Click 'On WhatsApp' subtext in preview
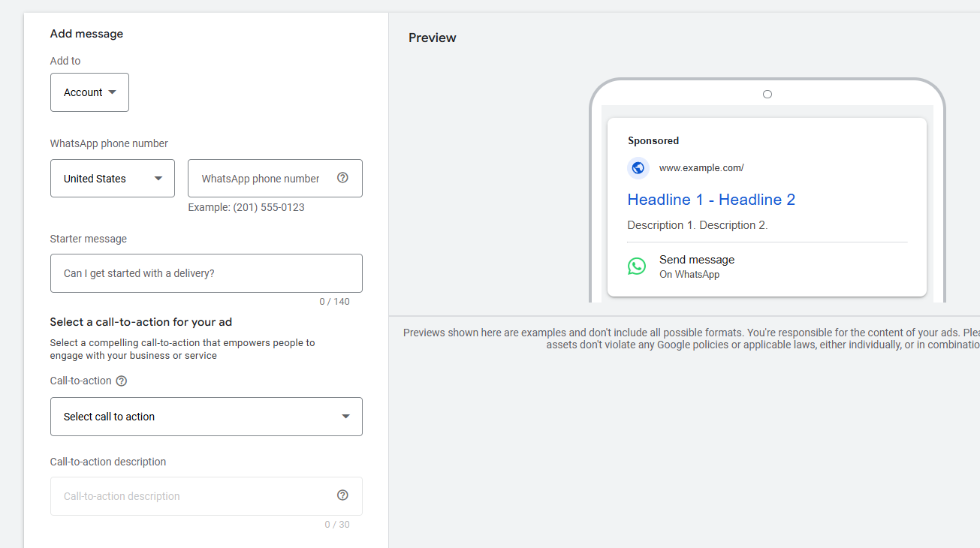 tap(689, 275)
